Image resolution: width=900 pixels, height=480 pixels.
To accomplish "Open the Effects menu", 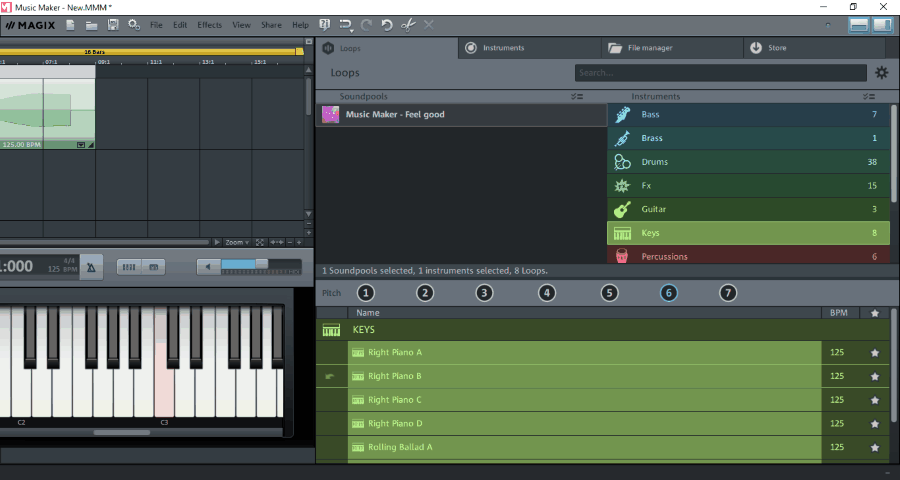I will (210, 25).
